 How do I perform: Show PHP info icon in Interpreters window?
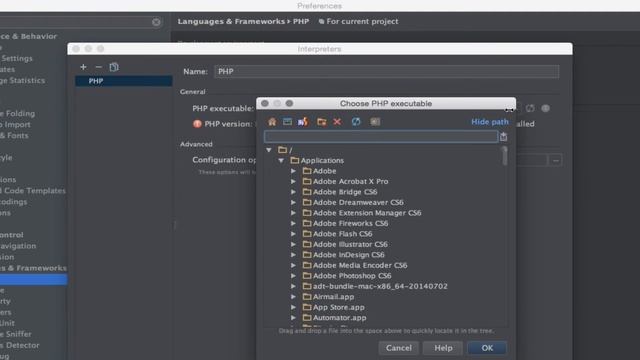pyautogui.click(x=545, y=108)
